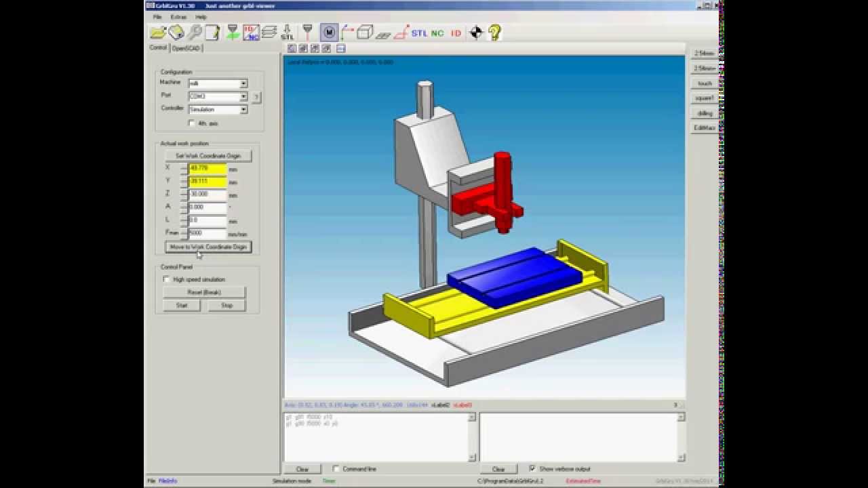This screenshot has width=868, height=488.
Task: Click the Fmax feed rate field
Action: [x=208, y=233]
